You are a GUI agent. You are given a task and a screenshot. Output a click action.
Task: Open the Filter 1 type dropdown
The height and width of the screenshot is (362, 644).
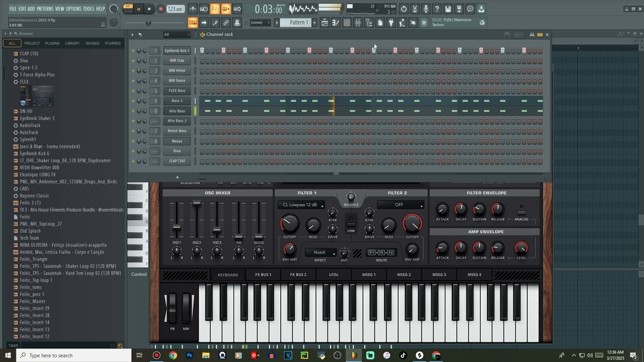tap(301, 205)
